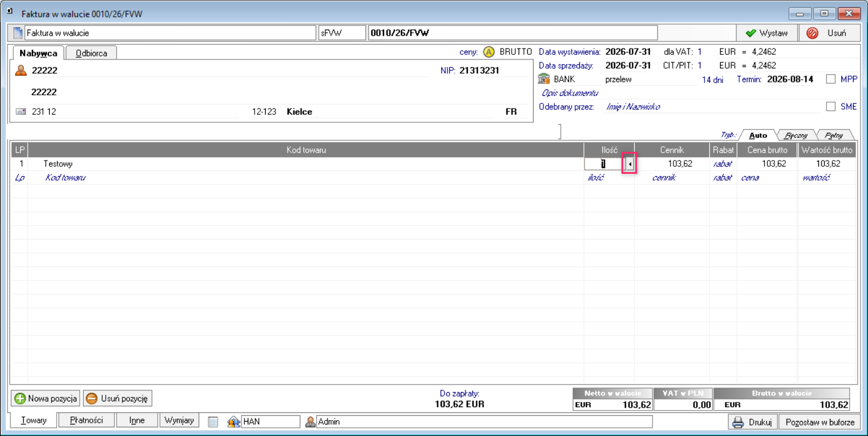Click the 'rabat' cell in the Testowy row

[x=722, y=164]
